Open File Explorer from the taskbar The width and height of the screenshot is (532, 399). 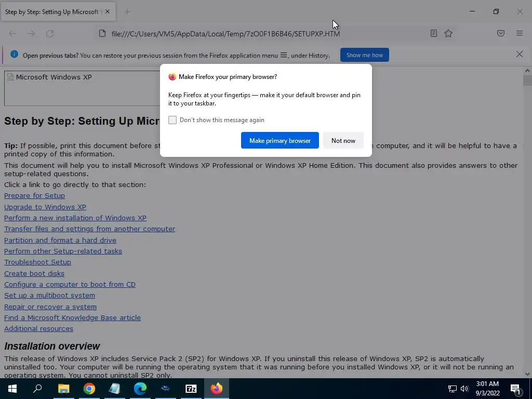(x=63, y=389)
